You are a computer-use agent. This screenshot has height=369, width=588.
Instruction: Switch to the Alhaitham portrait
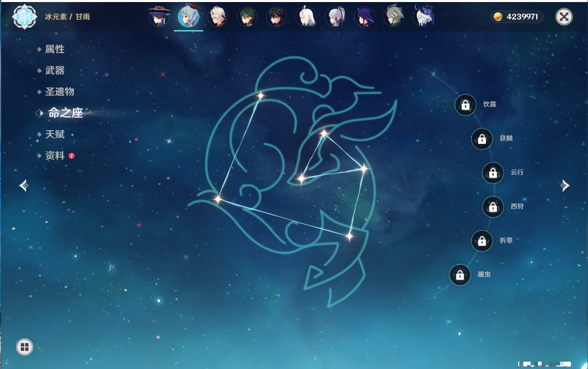pyautogui.click(x=394, y=16)
